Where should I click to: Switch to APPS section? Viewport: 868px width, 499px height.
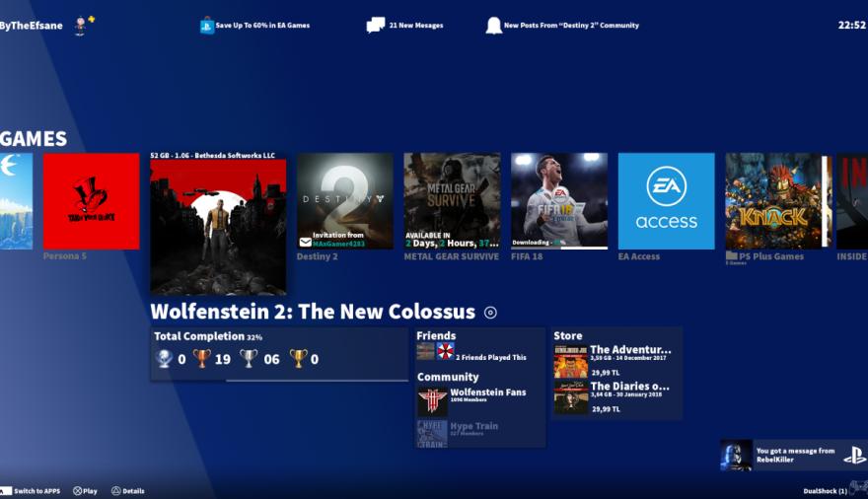coord(30,490)
